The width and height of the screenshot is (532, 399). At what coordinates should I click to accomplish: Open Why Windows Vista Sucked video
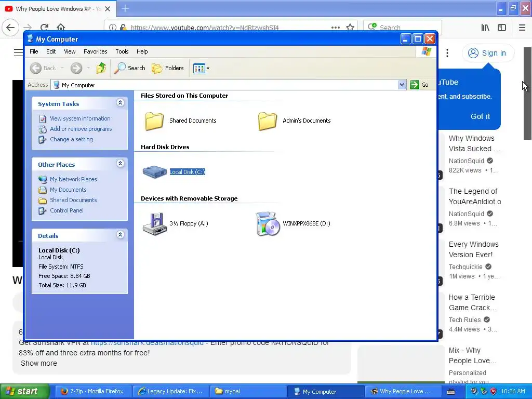click(474, 143)
